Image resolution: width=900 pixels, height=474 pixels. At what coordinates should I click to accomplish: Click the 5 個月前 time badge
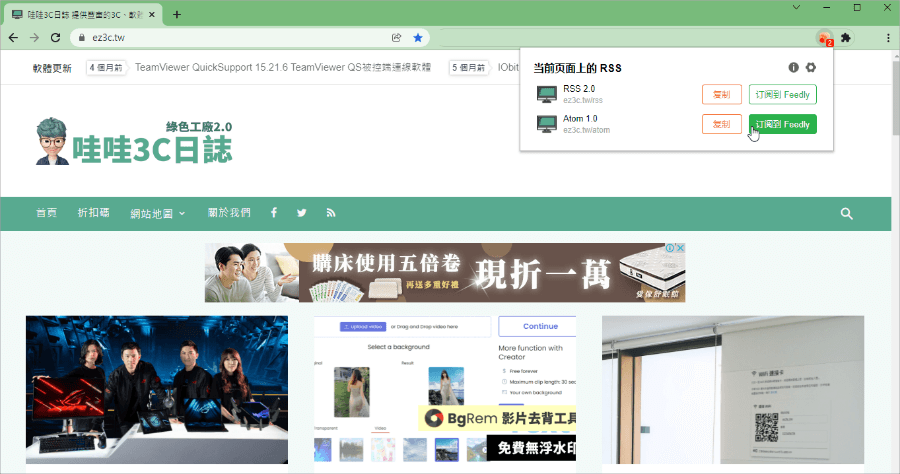(468, 67)
